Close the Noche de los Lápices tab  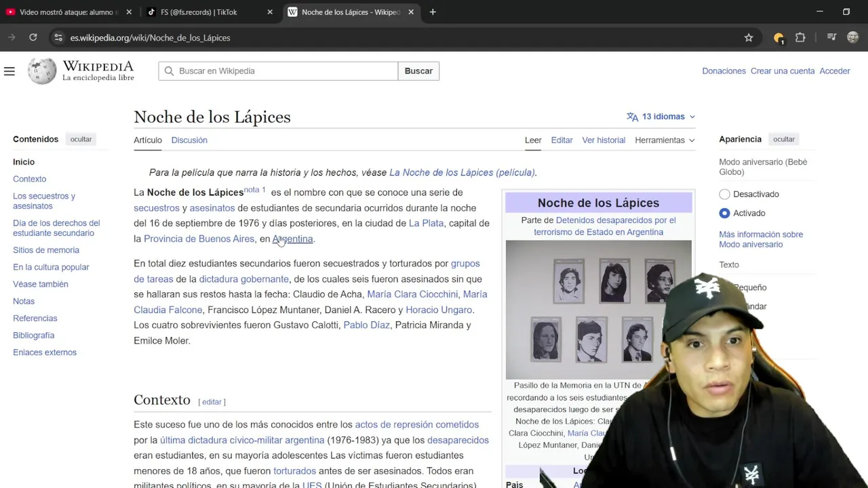click(x=411, y=12)
